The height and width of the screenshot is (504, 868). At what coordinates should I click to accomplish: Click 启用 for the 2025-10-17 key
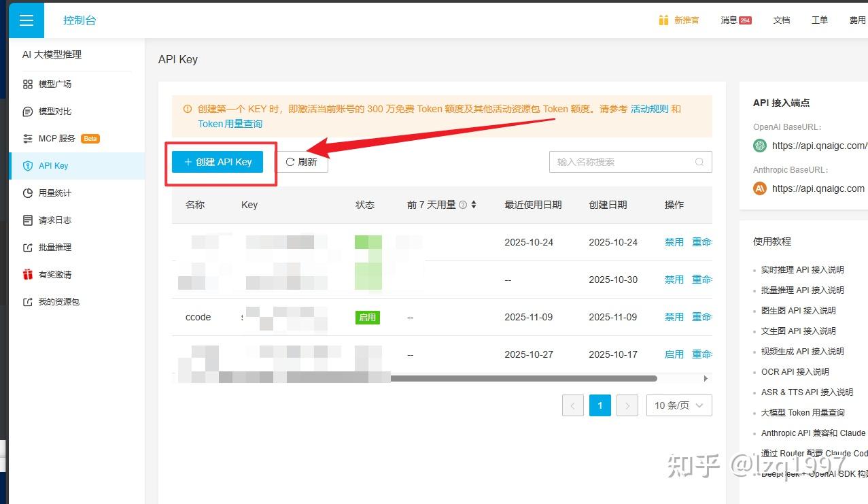click(x=674, y=354)
